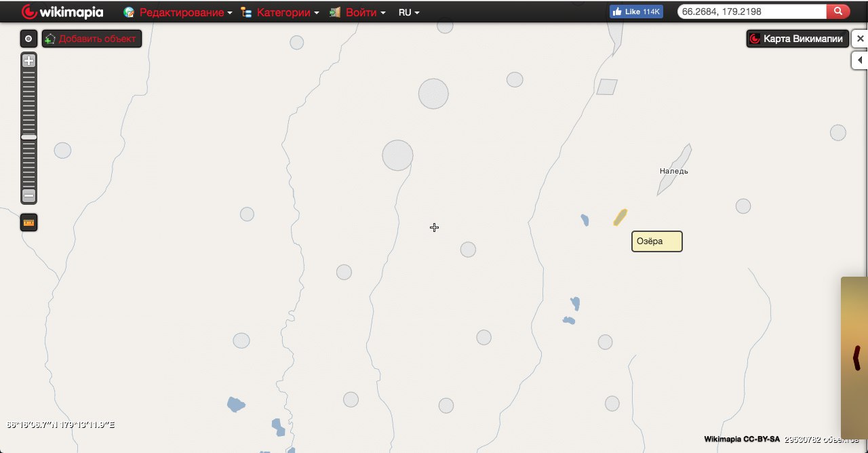Open the ruler measurement tool
The image size is (868, 453).
pyautogui.click(x=28, y=222)
